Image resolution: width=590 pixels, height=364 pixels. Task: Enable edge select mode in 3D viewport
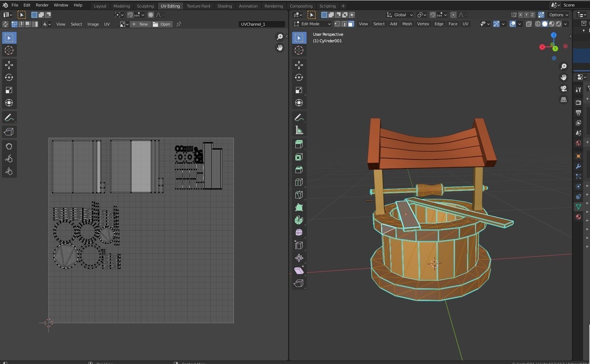[x=344, y=24]
